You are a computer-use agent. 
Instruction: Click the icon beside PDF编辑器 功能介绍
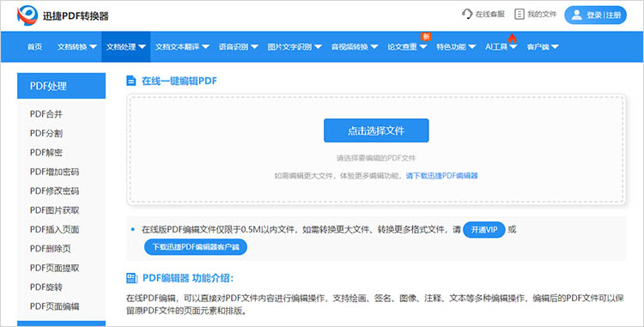tap(131, 279)
